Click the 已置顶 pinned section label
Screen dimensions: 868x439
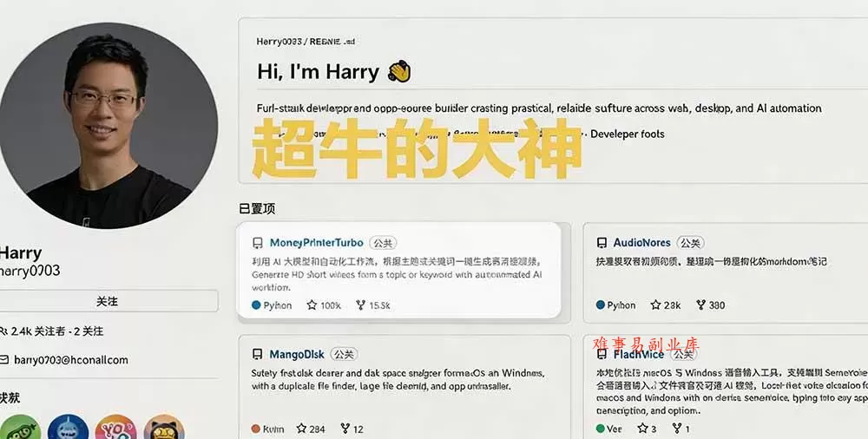(257, 209)
